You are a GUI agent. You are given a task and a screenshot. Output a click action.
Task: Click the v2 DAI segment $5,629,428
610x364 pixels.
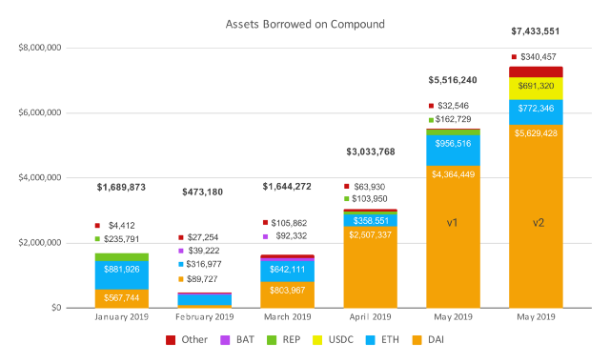point(536,216)
